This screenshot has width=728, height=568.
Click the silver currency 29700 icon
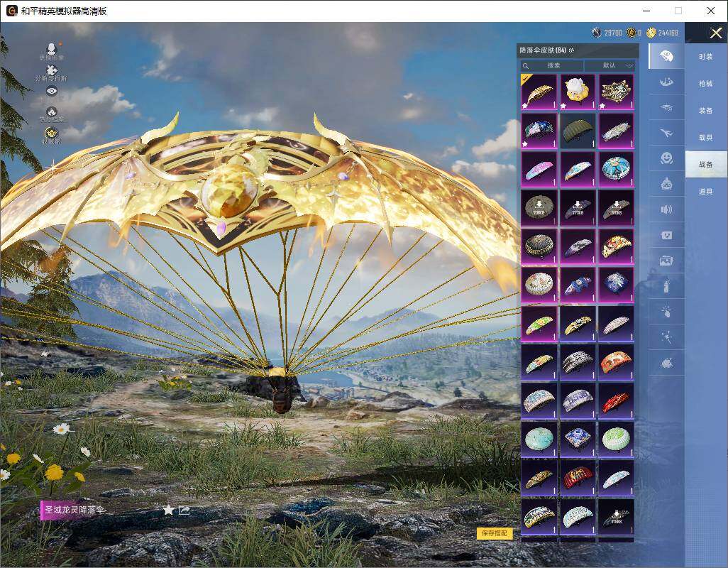point(597,33)
